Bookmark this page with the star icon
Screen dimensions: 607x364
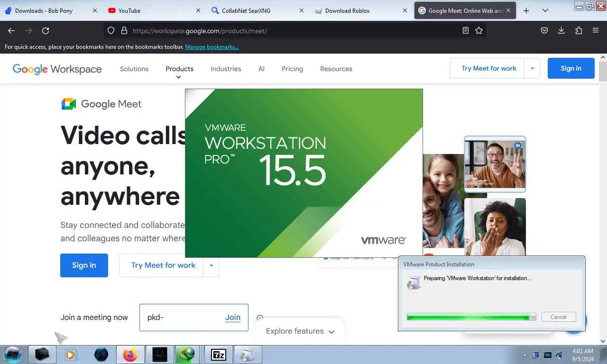[x=479, y=30]
